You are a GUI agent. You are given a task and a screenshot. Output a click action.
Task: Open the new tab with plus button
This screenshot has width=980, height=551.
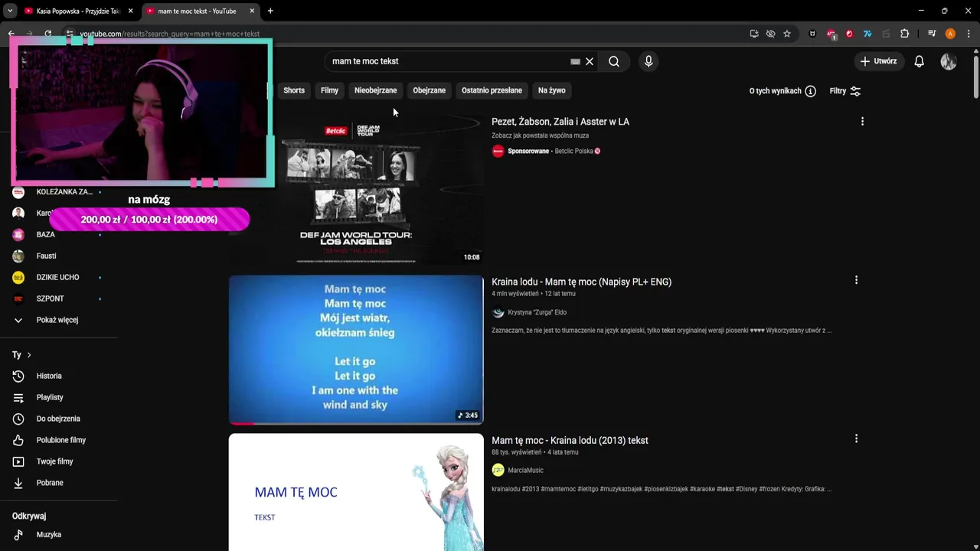270,11
